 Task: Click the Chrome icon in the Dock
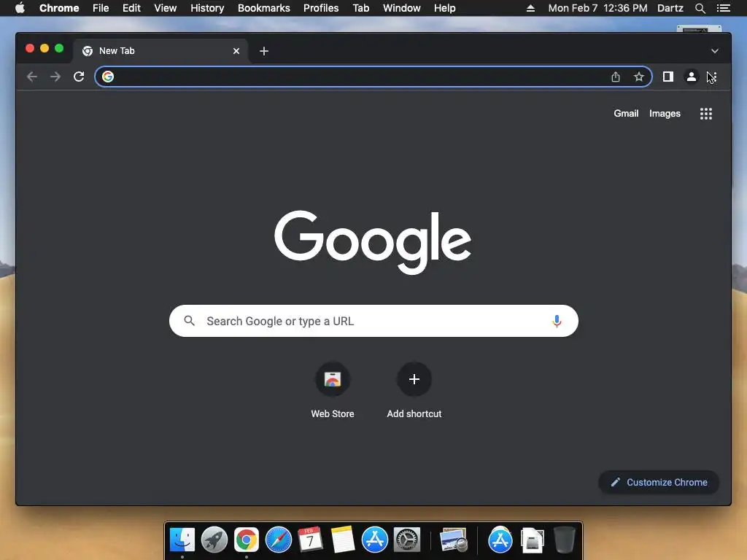[247, 540]
